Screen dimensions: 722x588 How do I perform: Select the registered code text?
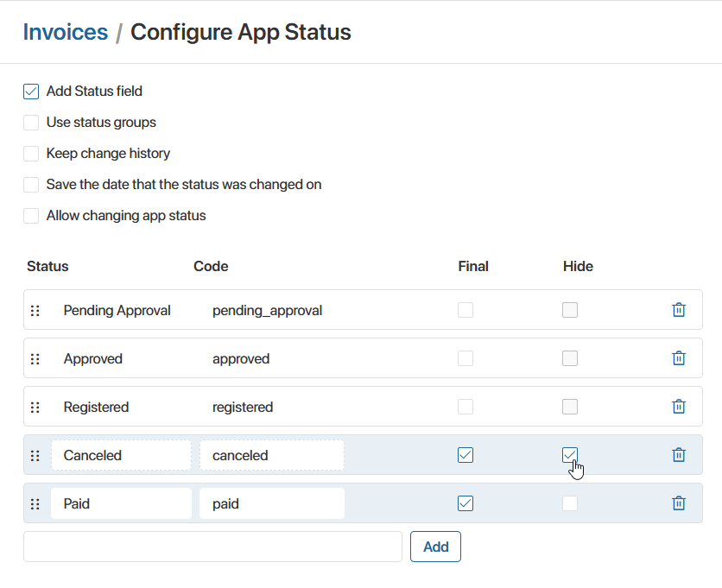pos(243,407)
